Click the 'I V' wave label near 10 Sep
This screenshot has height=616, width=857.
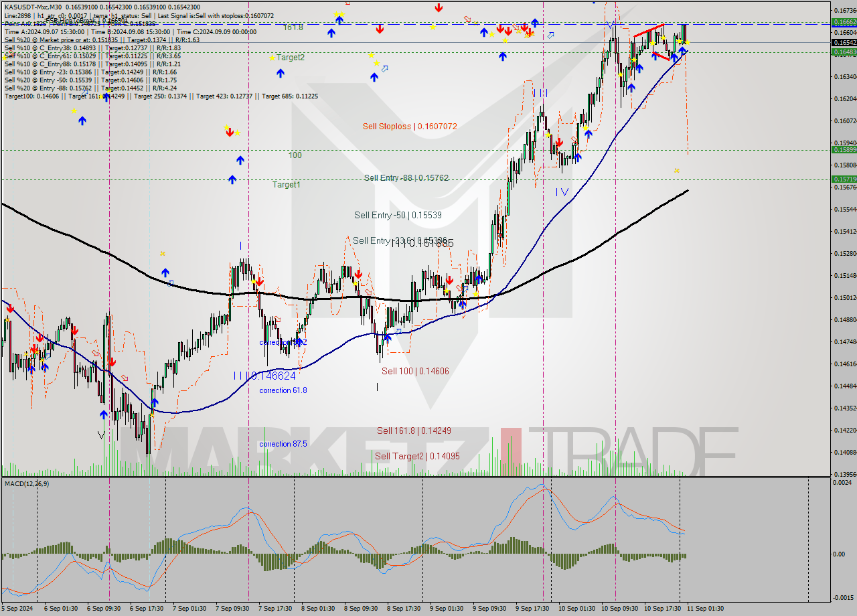pyautogui.click(x=562, y=192)
